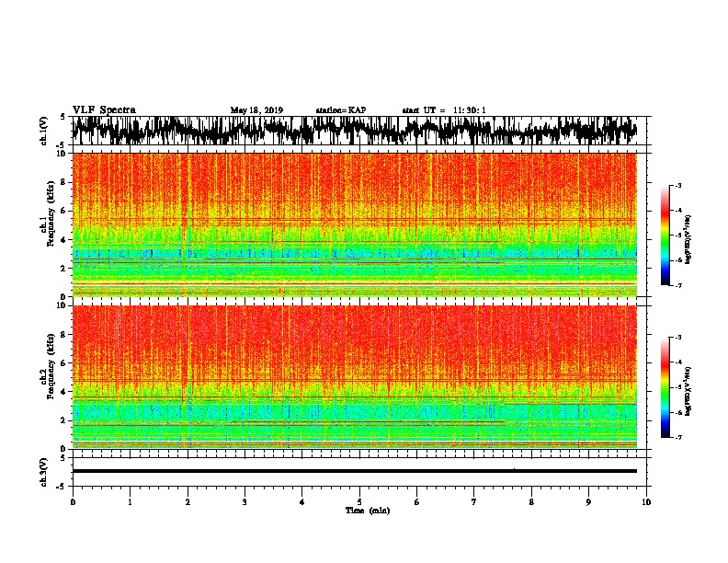The image size is (728, 563).
Task: Click time tick label '0' on x-axis
Action: tap(73, 502)
